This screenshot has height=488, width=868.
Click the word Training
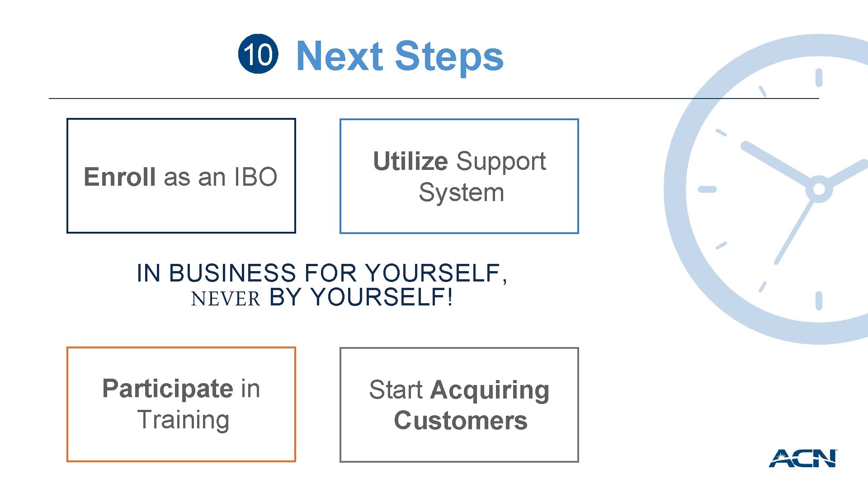(x=184, y=420)
